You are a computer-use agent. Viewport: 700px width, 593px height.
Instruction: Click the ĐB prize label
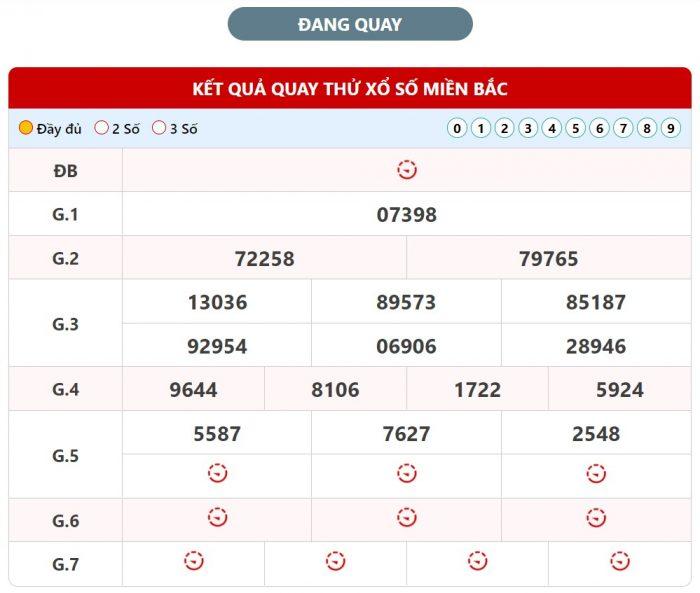pyautogui.click(x=66, y=171)
